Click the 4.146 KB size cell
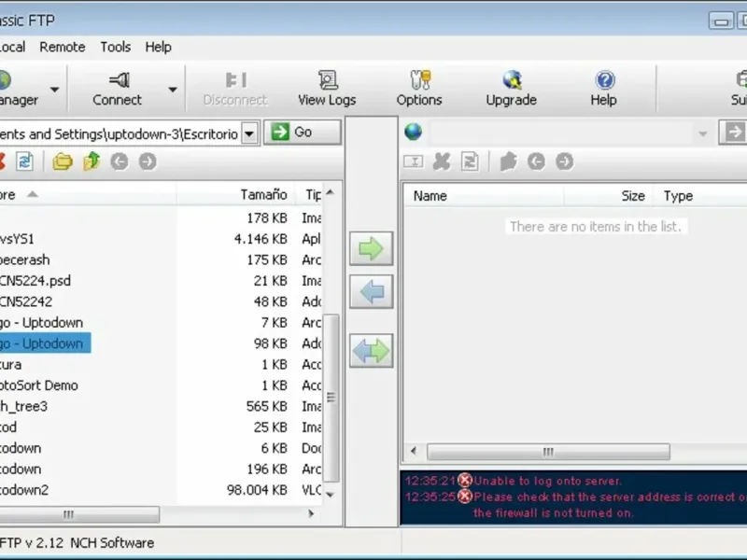This screenshot has height=560, width=747. 261,239
